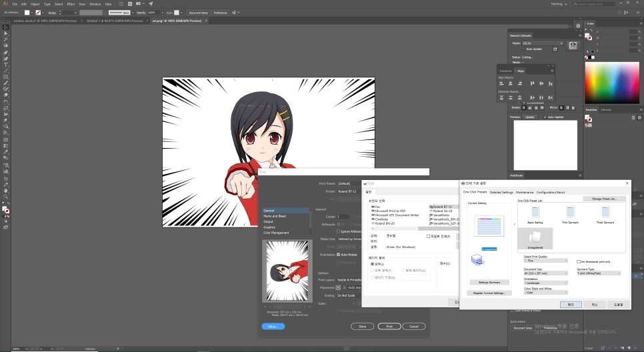
Task: Open the Orientation Landscape dropdown
Action: 546,283
